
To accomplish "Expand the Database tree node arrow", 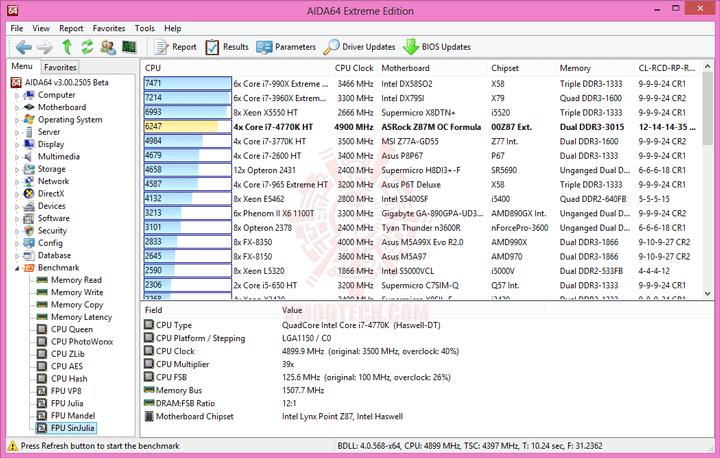I will [17, 256].
